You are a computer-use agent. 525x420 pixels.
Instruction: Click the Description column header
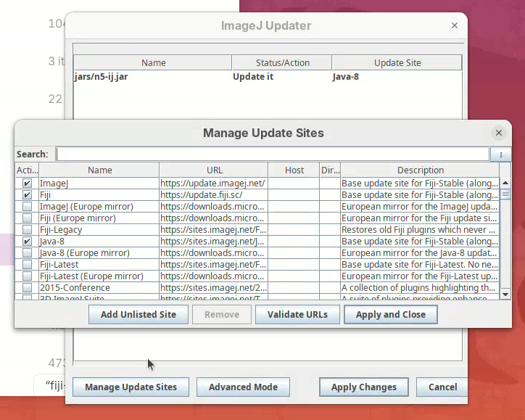coord(420,170)
